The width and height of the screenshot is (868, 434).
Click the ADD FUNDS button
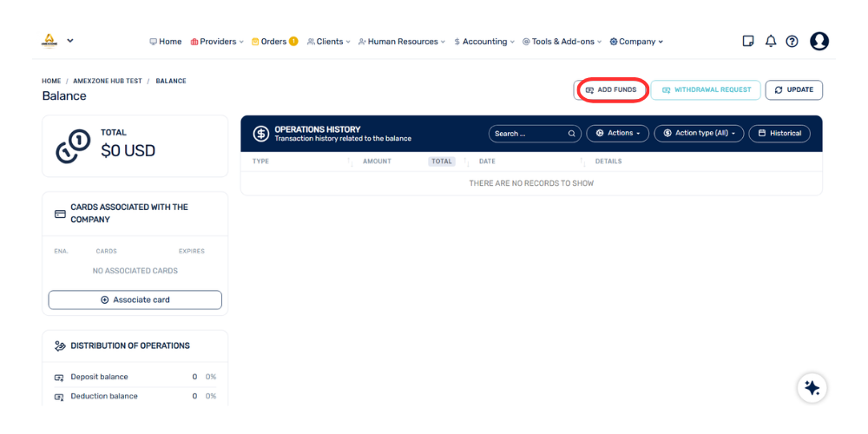pos(611,89)
